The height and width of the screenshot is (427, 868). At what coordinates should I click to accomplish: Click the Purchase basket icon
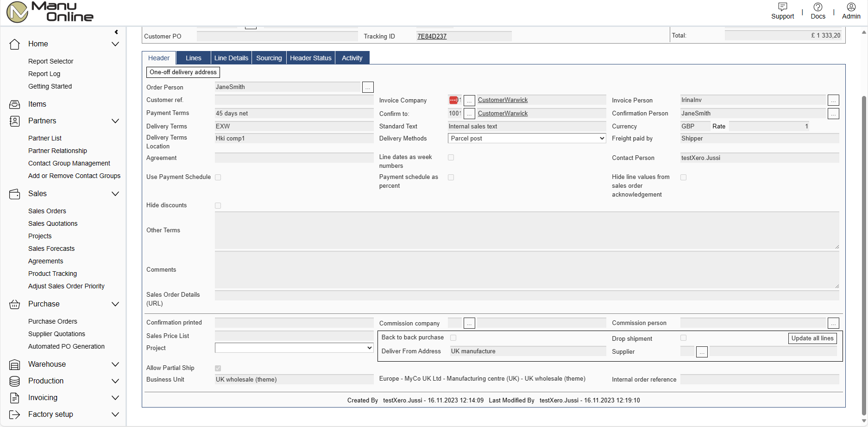pos(15,304)
